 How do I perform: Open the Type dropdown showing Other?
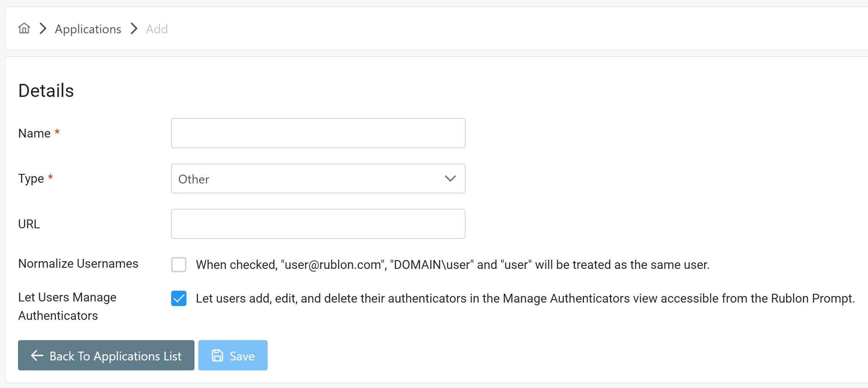tap(318, 179)
